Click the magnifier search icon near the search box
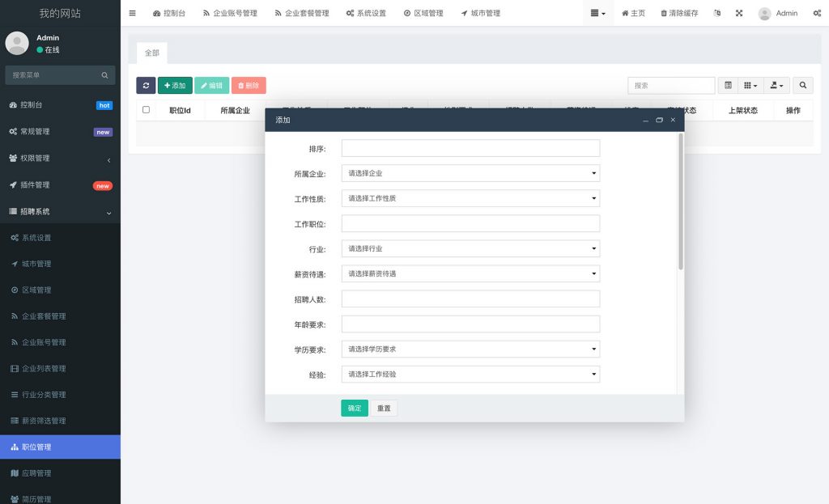The width and height of the screenshot is (829, 504). 801,85
